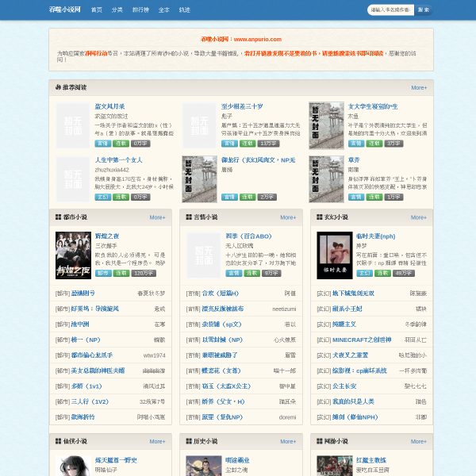This screenshot has height=476, width=476.
Task: Open the title 明途霸业 under 历史小说
Action: point(237,460)
